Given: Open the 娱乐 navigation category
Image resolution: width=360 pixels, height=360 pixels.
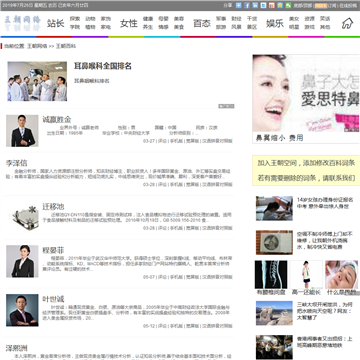Looking at the screenshot, I should [x=275, y=23].
